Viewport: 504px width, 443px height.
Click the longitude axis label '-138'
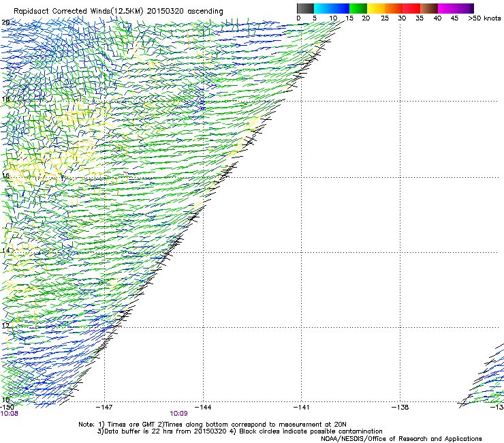coord(400,408)
